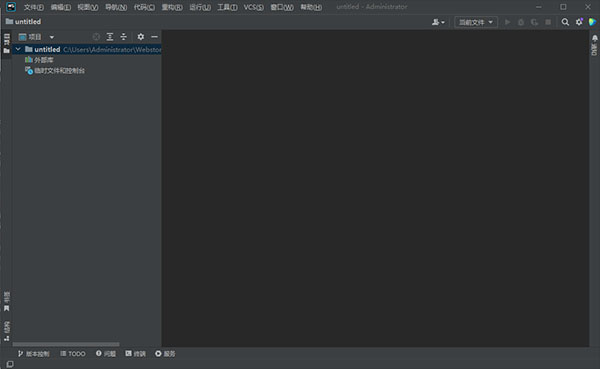Image resolution: width=600 pixels, height=369 pixels.
Task: Open the 帮助(H) menu
Action: [311, 7]
